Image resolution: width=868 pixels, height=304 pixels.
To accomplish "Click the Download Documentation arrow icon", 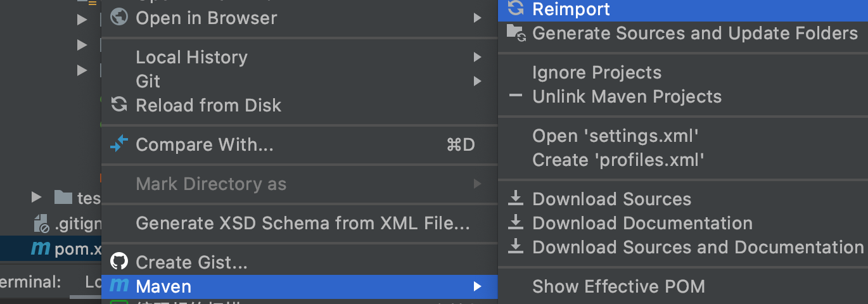I will click(x=516, y=223).
